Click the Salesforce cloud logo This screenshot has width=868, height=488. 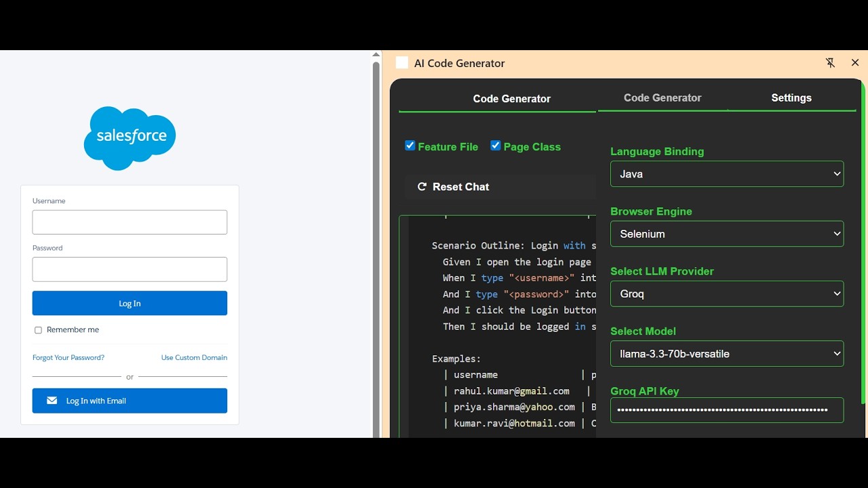point(130,138)
